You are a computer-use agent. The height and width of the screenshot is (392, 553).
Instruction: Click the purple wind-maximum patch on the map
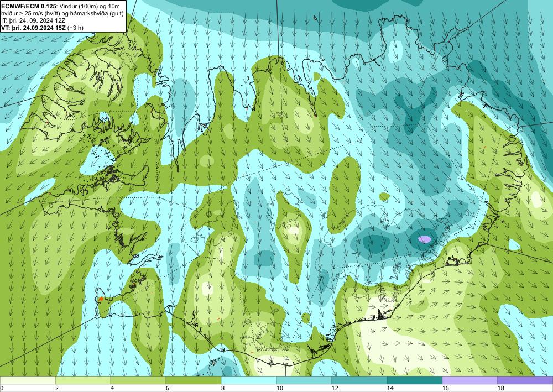425,239
